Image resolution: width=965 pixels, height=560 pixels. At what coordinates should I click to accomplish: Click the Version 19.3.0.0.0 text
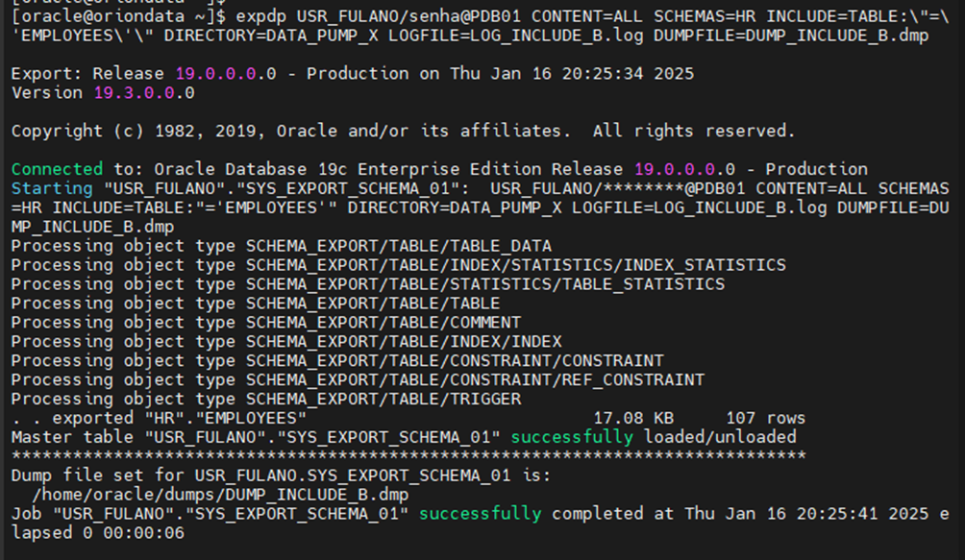click(x=103, y=93)
